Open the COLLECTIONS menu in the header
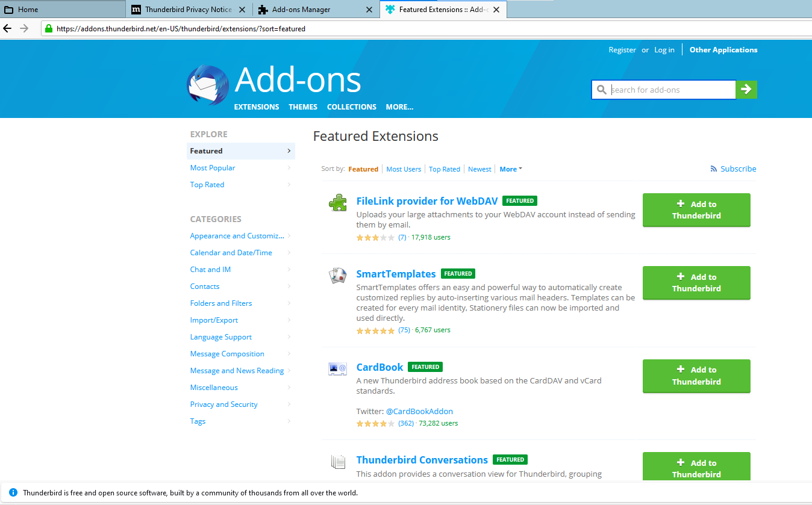Viewport: 812px width, 505px height. [x=352, y=107]
